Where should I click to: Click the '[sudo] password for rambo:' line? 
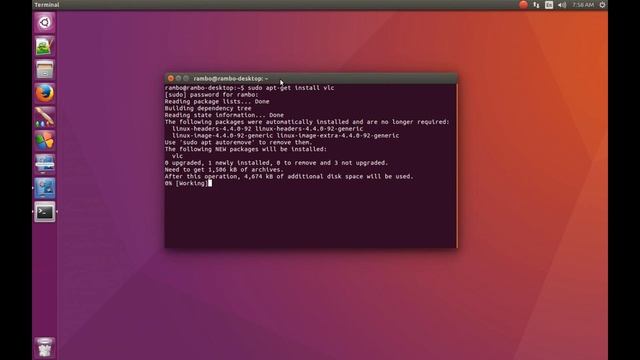[x=211, y=95]
